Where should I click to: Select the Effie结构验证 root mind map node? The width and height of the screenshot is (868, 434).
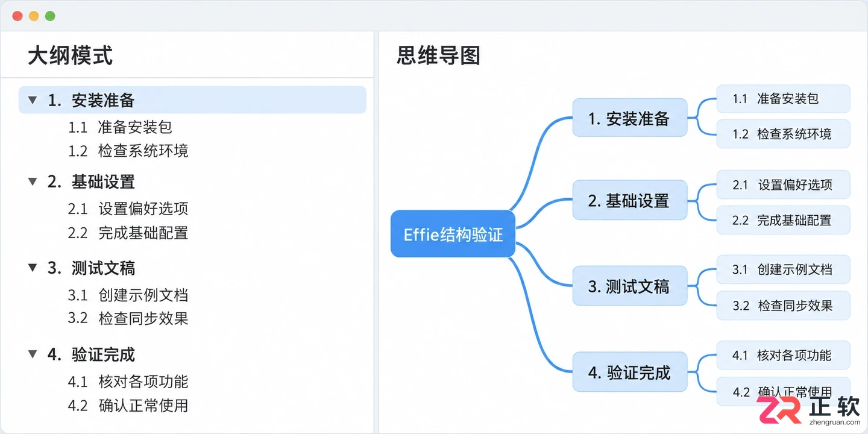(453, 234)
